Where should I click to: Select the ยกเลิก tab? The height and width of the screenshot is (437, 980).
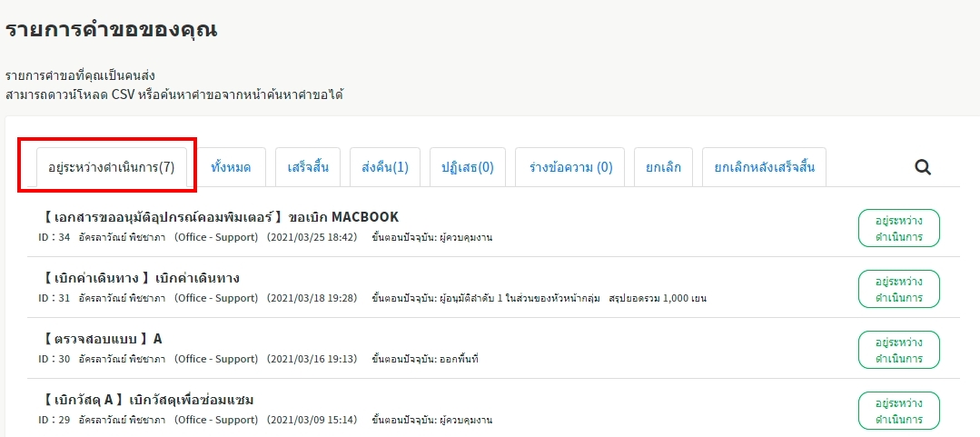pos(663,168)
